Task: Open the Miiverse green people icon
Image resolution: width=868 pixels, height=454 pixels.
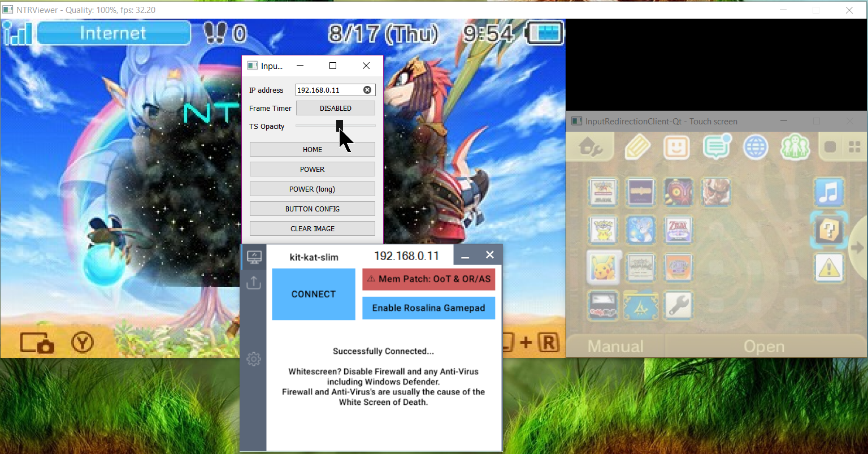Action: 795,148
